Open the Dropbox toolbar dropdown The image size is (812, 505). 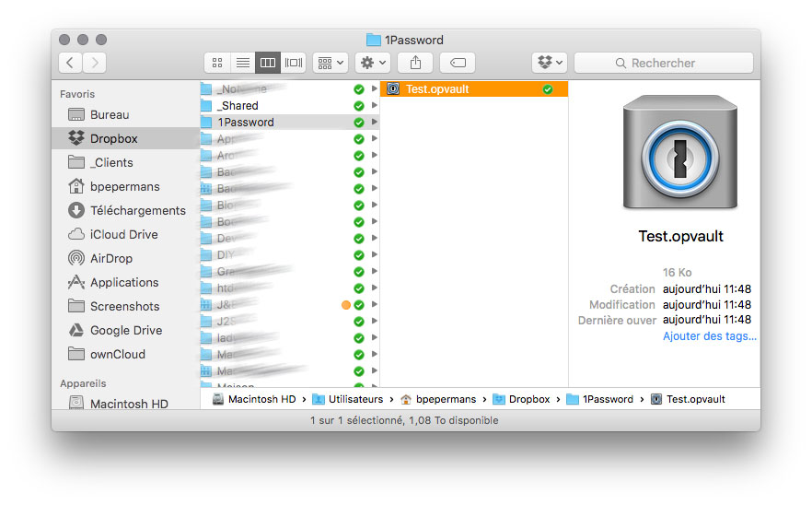pyautogui.click(x=550, y=63)
